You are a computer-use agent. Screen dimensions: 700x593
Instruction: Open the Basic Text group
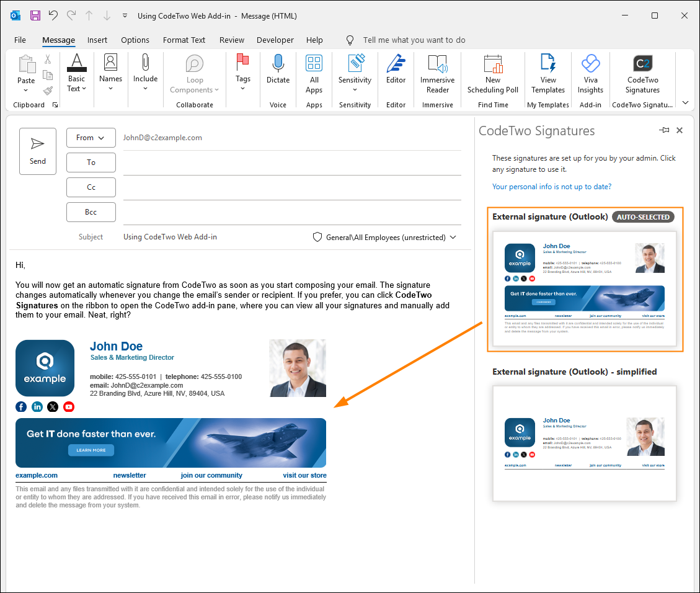tap(77, 73)
